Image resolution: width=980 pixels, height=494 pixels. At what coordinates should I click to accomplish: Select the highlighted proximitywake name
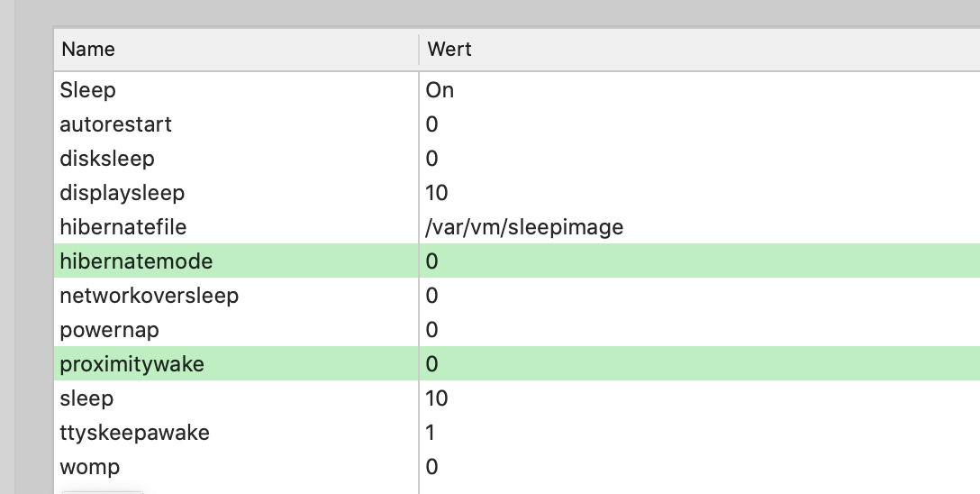pos(132,364)
